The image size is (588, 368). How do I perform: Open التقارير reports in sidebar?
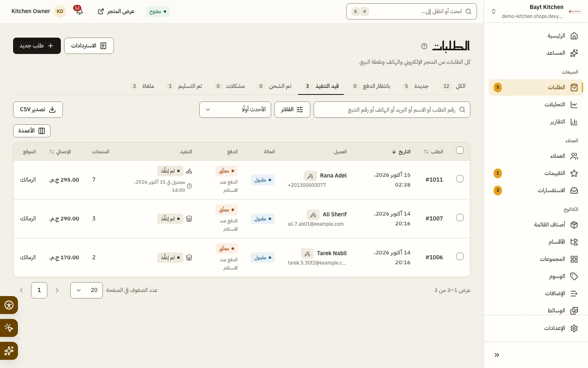point(536,122)
